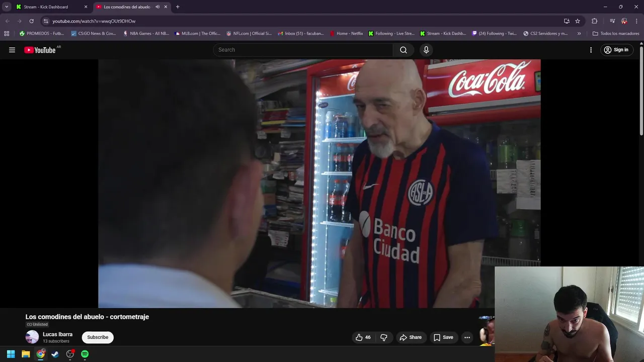Dislike the video with thumbs down
The image size is (644, 362).
tap(384, 337)
